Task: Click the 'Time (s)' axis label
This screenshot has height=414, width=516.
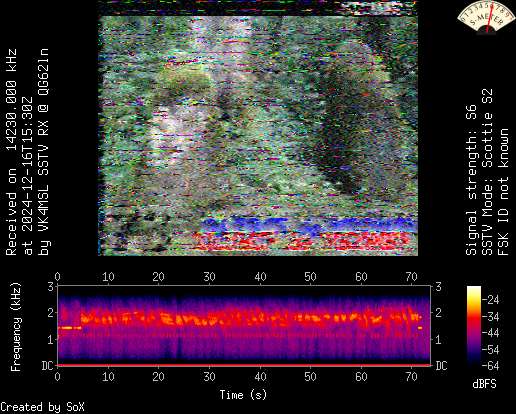Action: (243, 395)
